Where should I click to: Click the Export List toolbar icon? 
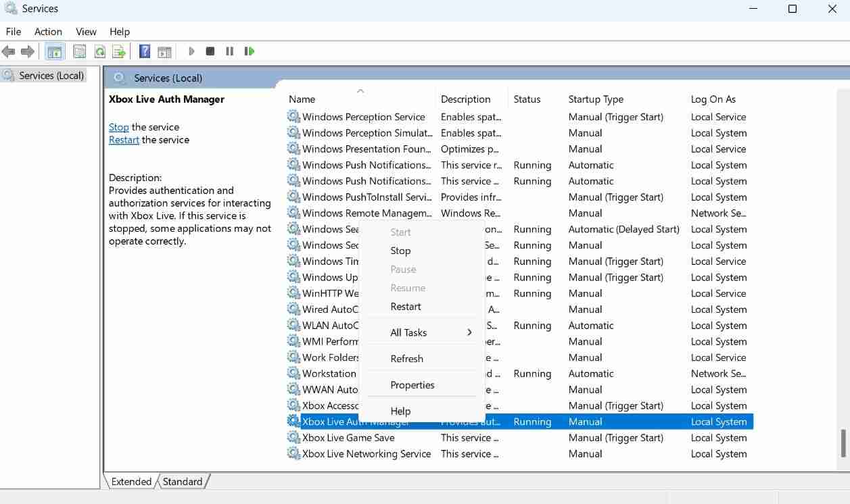119,51
